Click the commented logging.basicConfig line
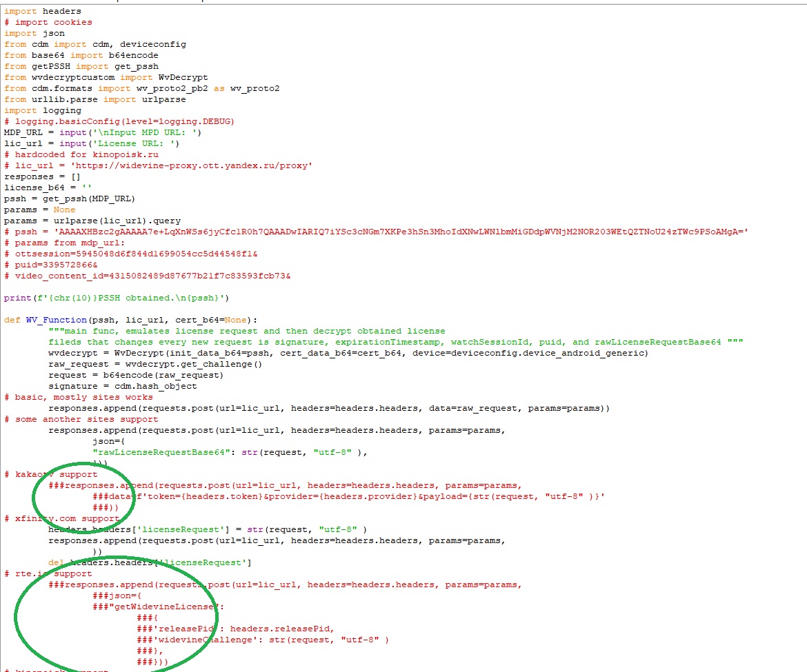The height and width of the screenshot is (672, 807). tap(119, 122)
